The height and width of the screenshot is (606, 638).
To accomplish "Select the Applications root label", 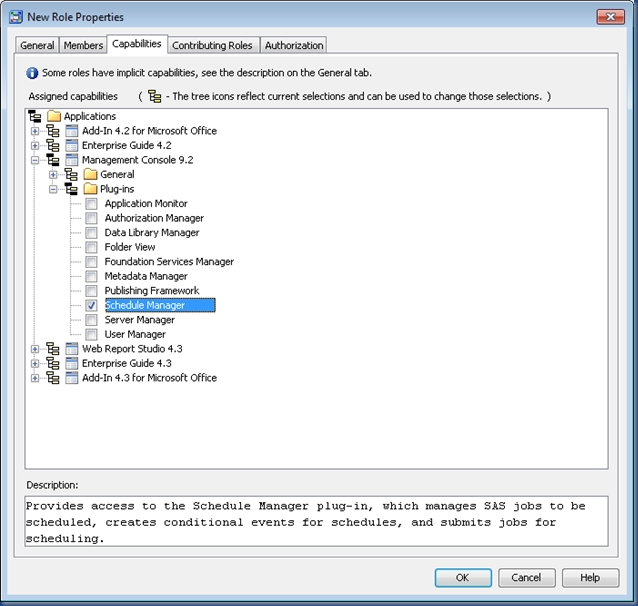I will [x=90, y=116].
